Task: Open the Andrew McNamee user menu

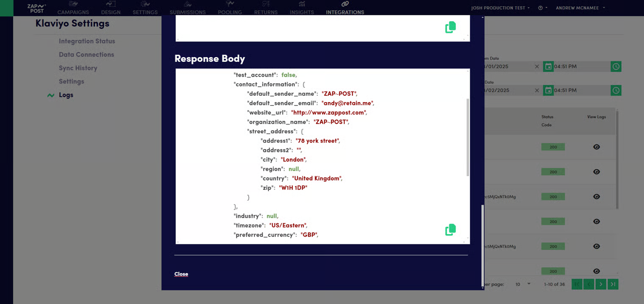Action: click(580, 8)
